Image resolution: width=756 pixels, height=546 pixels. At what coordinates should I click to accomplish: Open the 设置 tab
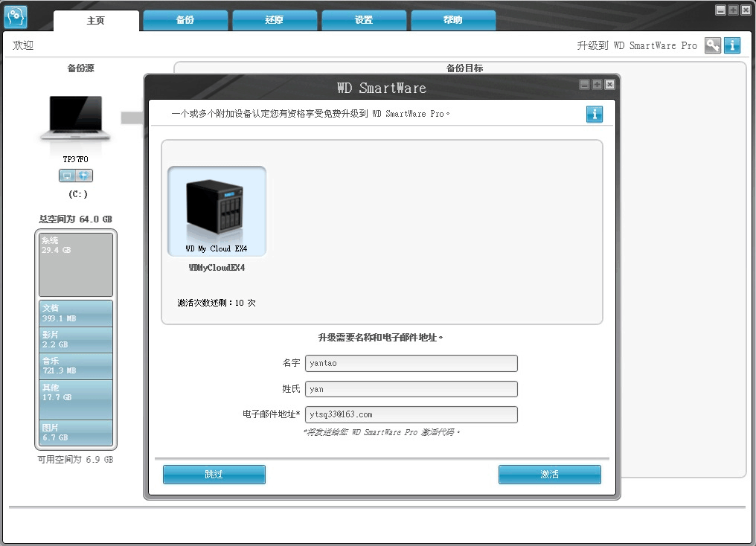(363, 21)
